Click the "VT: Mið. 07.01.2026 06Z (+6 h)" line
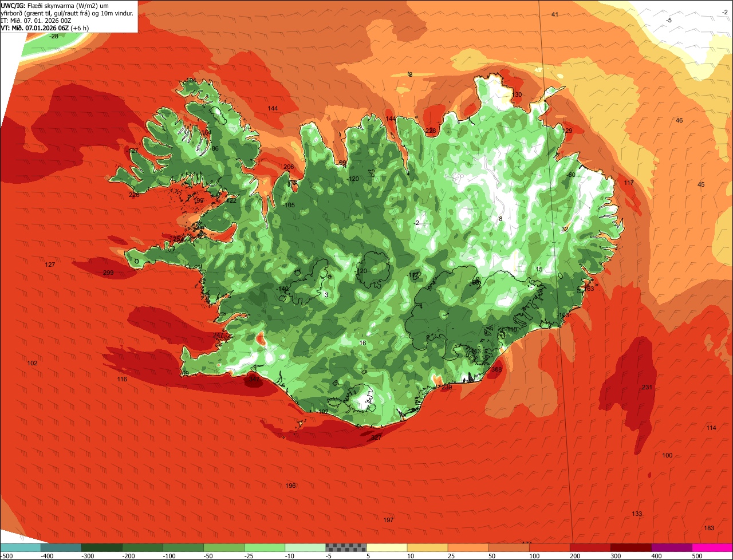 (x=44, y=27)
